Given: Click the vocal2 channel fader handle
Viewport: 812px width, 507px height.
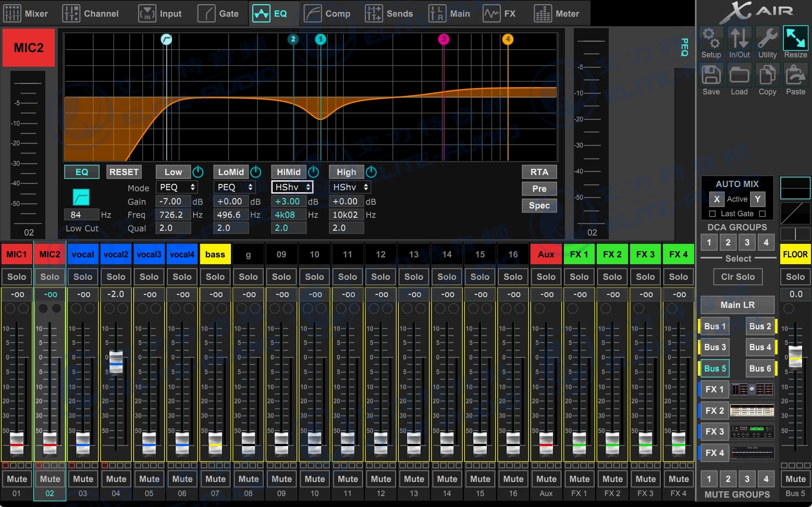Looking at the screenshot, I should pyautogui.click(x=116, y=362).
